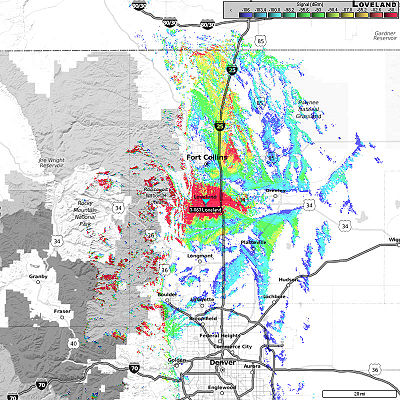Select the I-25 shield north of Fort Collins

coord(220,125)
